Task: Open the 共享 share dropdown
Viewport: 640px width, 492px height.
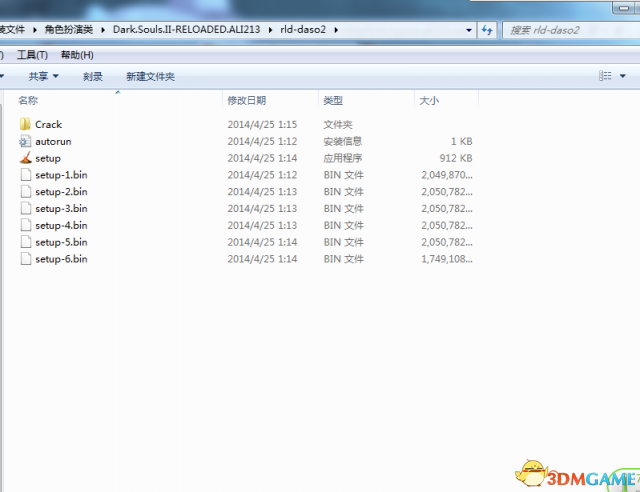Action: [x=43, y=76]
